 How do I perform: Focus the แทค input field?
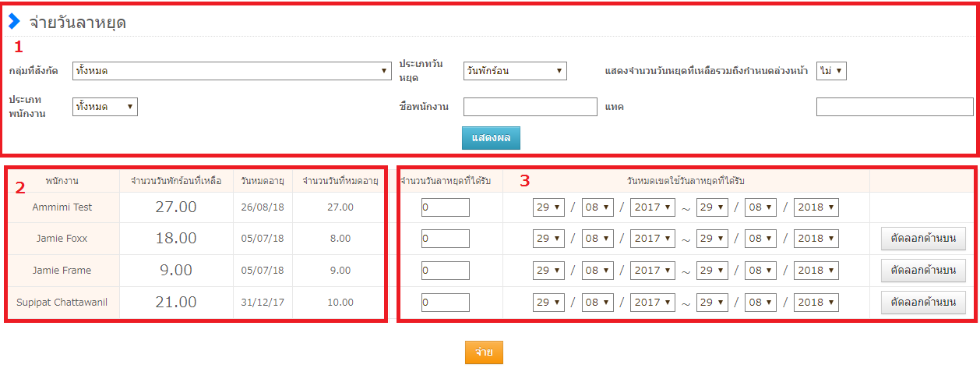click(894, 107)
